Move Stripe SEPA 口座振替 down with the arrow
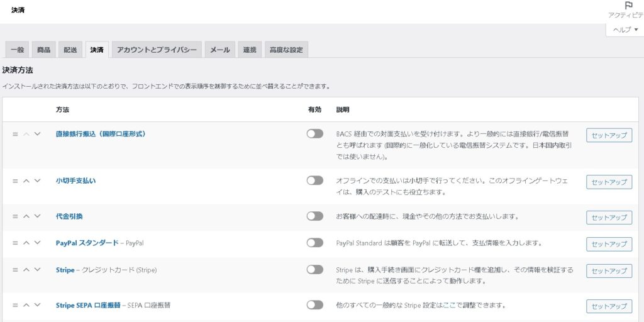The width and height of the screenshot is (644, 322). [x=37, y=305]
